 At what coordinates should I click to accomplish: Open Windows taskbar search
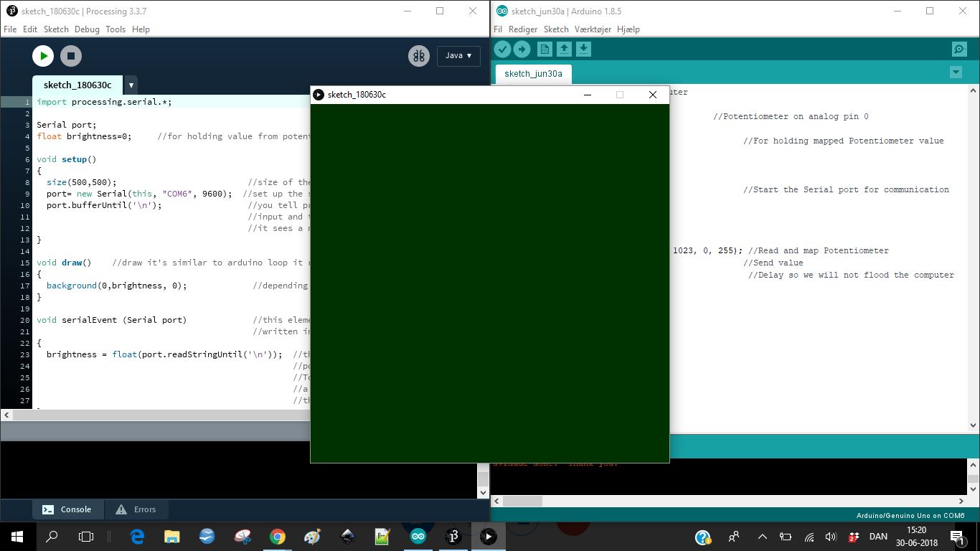[x=52, y=536]
